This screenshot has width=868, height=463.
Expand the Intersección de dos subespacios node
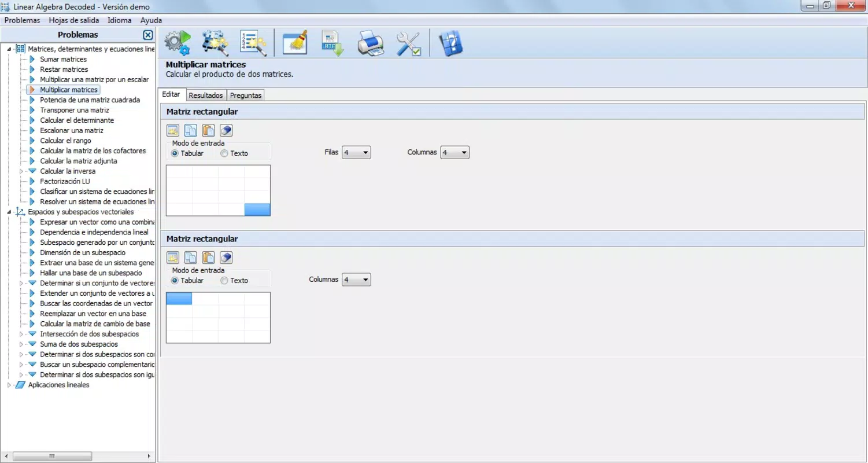pyautogui.click(x=21, y=334)
